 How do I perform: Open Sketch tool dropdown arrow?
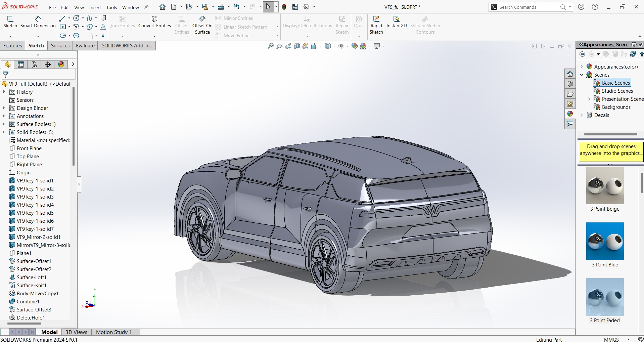point(10,36)
